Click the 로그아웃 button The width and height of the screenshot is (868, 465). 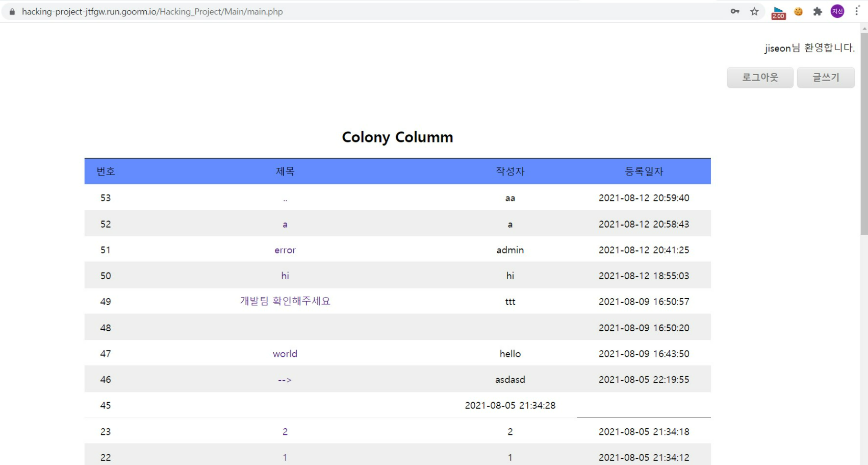pyautogui.click(x=760, y=78)
